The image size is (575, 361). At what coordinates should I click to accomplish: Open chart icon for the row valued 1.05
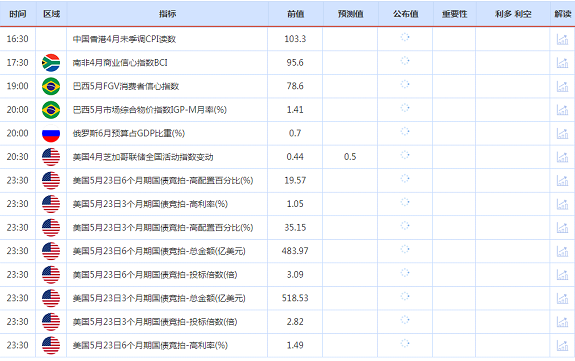pyautogui.click(x=562, y=204)
